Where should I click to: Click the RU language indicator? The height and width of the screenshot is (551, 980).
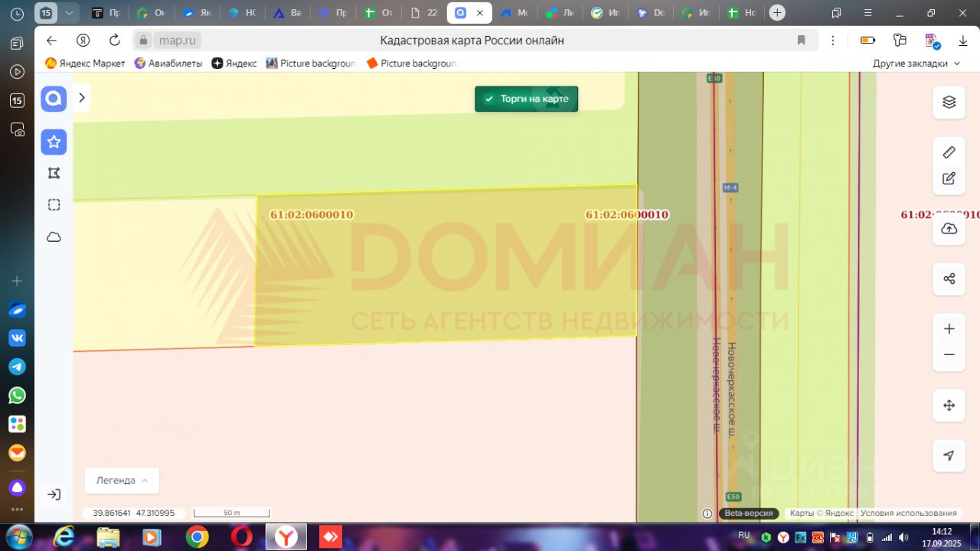743,535
